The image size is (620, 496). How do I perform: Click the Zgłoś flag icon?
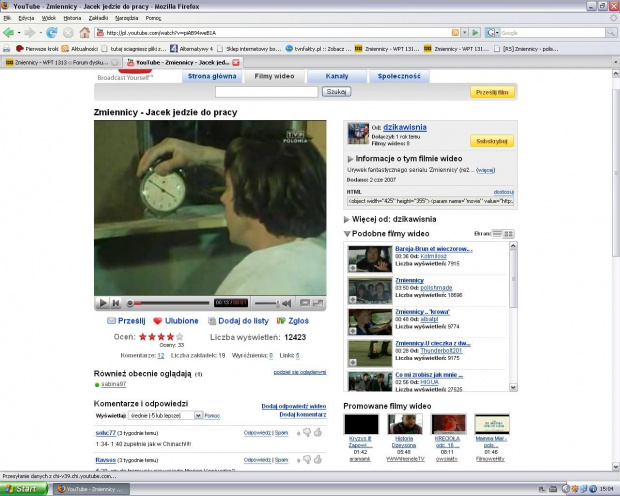[x=281, y=321]
